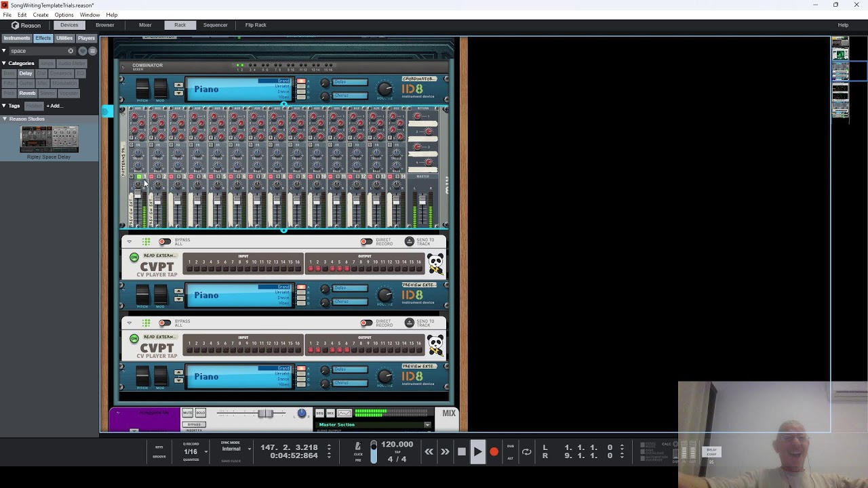The width and height of the screenshot is (868, 488).
Task: Toggle Bypass All on second CVPT
Action: [x=165, y=323]
